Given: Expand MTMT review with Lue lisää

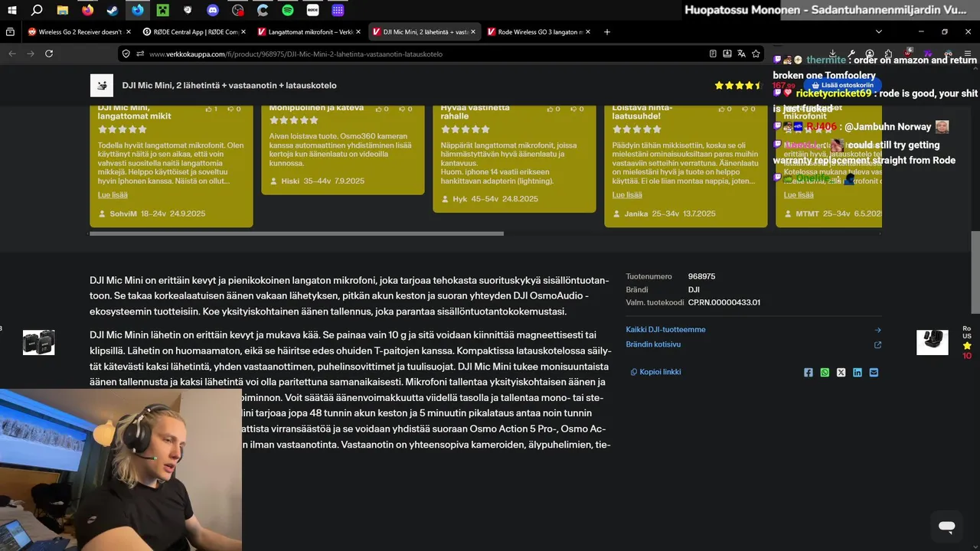Looking at the screenshot, I should 799,195.
